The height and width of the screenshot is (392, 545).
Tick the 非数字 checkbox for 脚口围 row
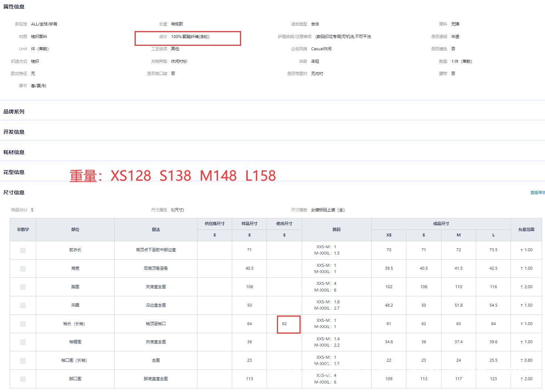[x=23, y=379]
